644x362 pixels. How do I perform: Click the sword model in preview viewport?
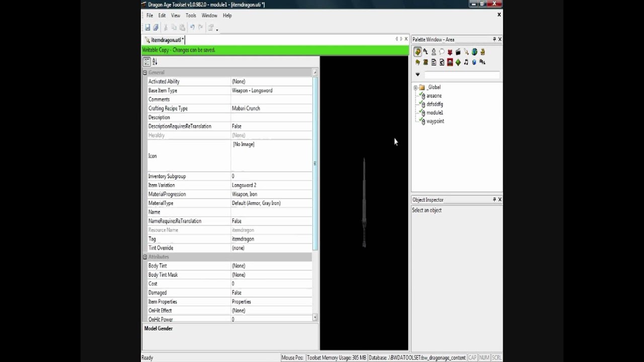(x=364, y=203)
